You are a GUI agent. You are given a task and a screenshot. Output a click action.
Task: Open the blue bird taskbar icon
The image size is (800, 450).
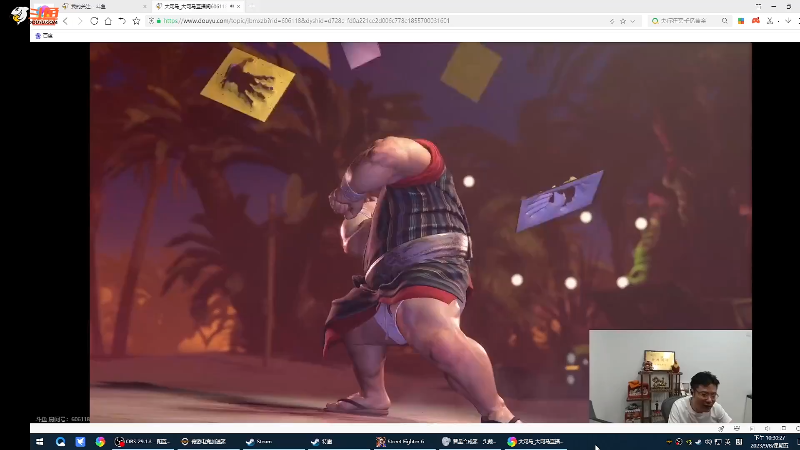[x=80, y=442]
